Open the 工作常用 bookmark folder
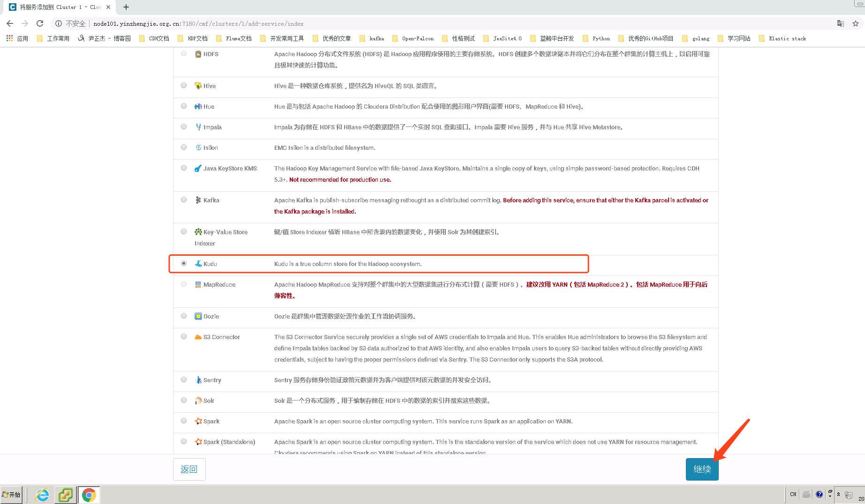 (x=53, y=38)
